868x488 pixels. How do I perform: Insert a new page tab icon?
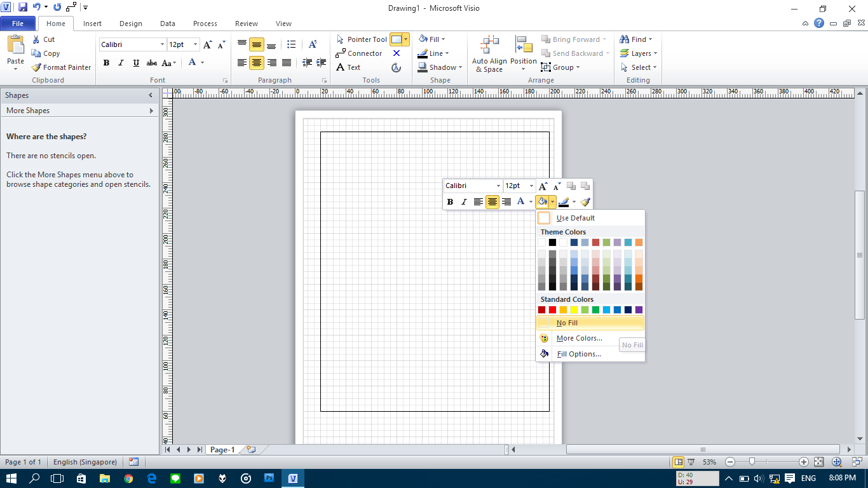(x=251, y=449)
